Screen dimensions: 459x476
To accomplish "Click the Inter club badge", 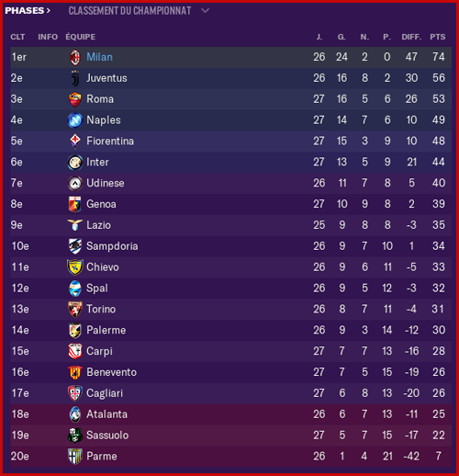I will click(75, 163).
